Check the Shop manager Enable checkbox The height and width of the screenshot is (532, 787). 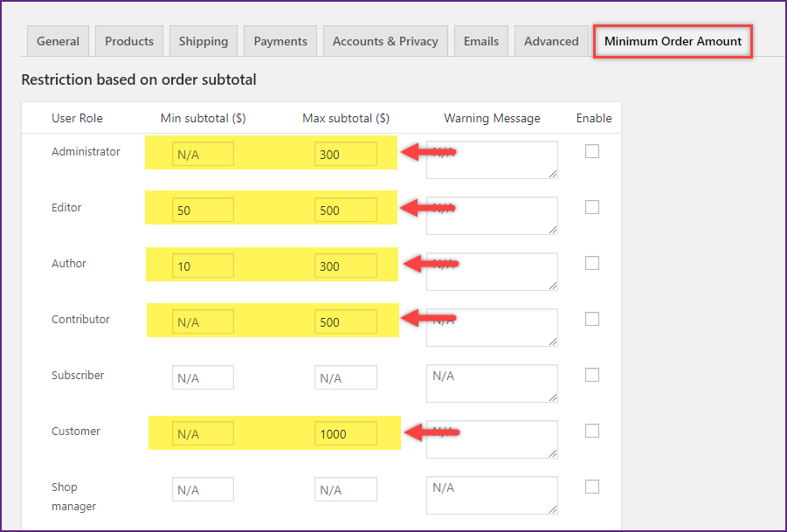tap(592, 487)
